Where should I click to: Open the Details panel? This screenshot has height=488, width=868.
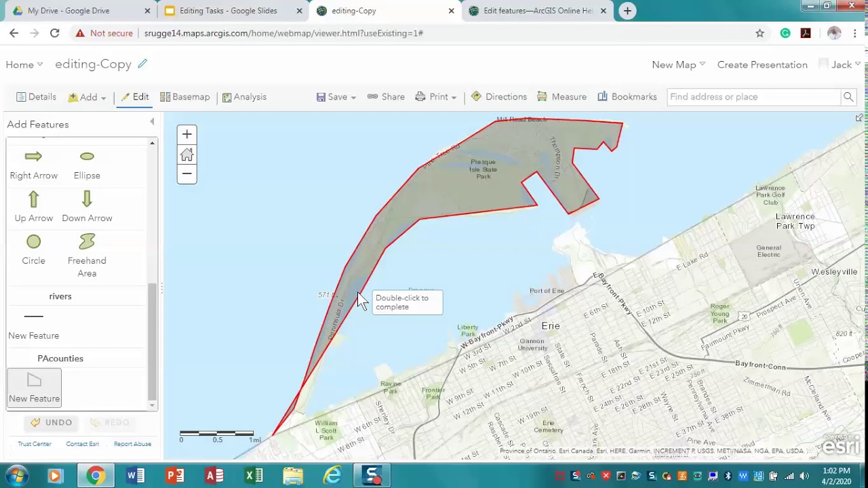pos(36,97)
